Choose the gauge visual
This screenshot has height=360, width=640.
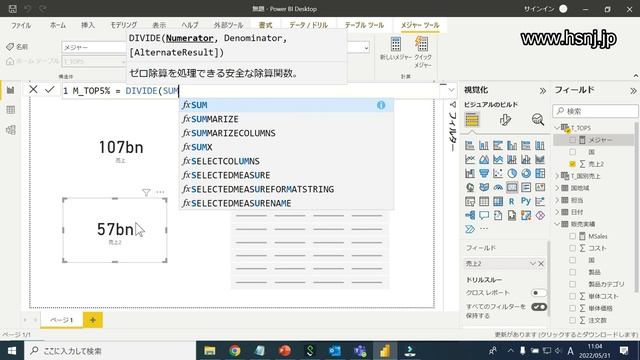498,187
